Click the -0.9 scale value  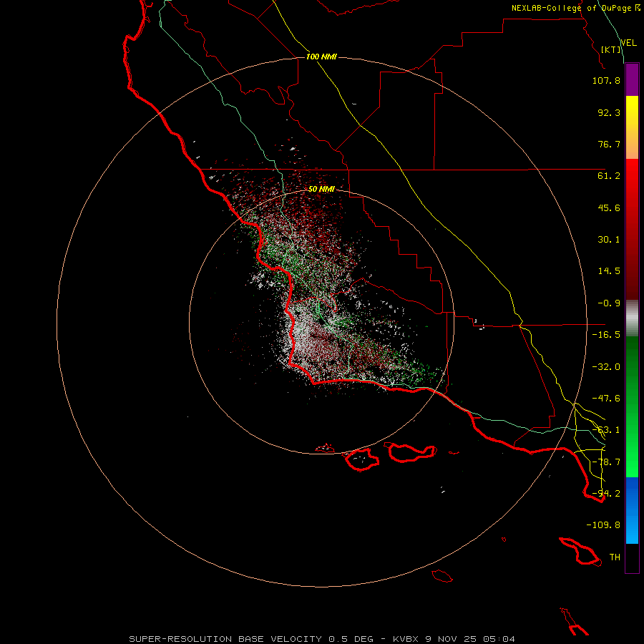pyautogui.click(x=609, y=303)
